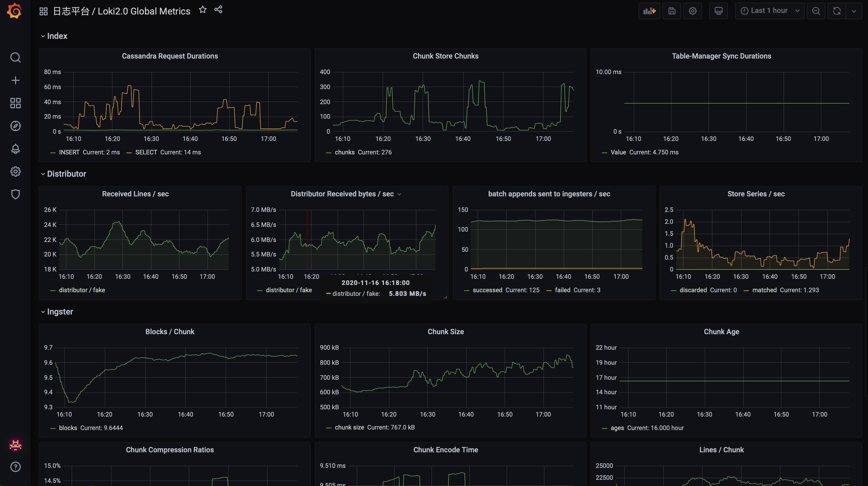Click the Loki2.0 Global Metrics dashboard title
This screenshot has width=868, height=486.
[x=144, y=11]
